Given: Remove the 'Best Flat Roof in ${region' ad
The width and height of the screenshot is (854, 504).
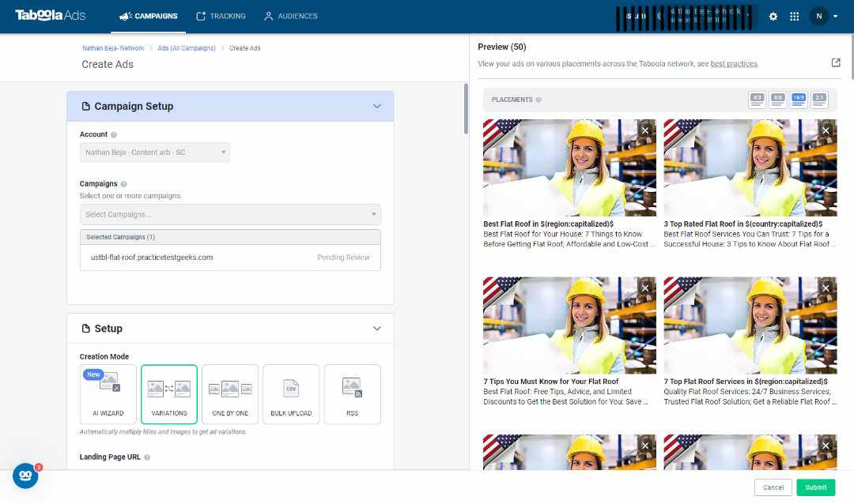Looking at the screenshot, I should [645, 130].
